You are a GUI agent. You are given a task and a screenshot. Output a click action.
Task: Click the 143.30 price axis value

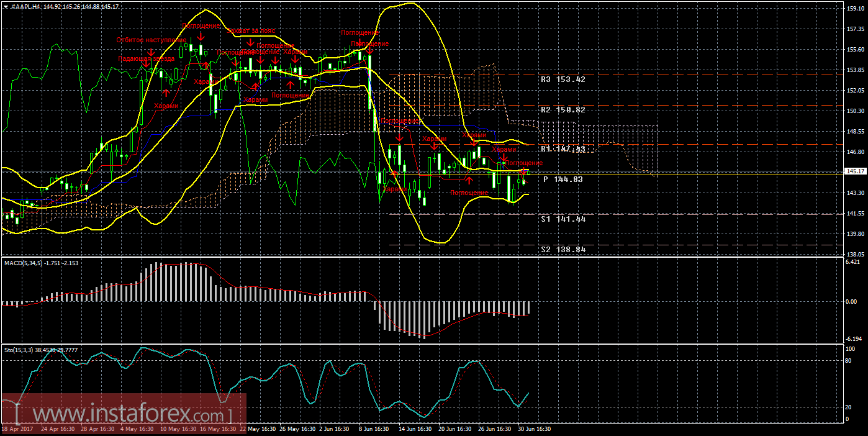856,193
